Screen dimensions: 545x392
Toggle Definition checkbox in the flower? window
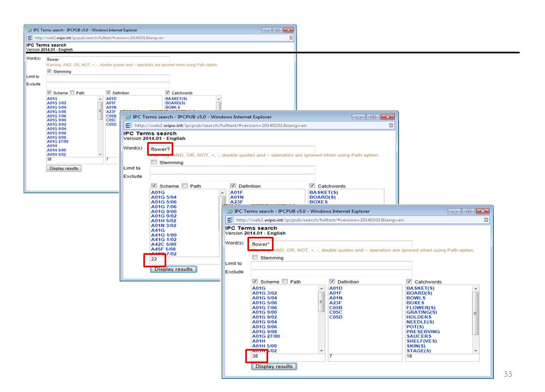pos(233,186)
